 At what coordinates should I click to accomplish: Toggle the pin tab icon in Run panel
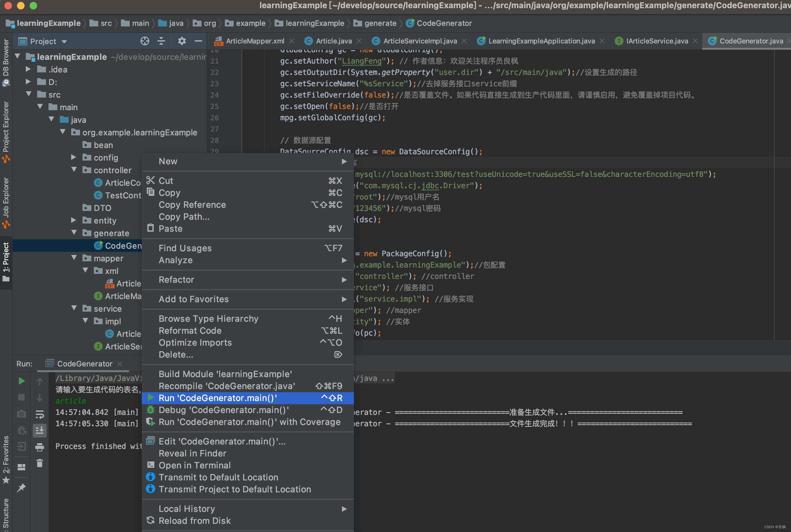click(x=21, y=488)
